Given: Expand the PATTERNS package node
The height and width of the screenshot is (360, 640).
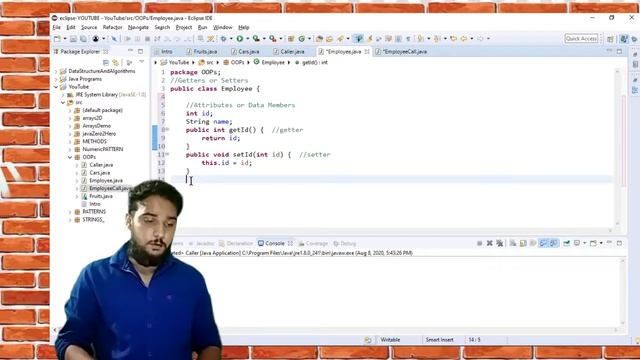Looking at the screenshot, I should click(70, 212).
